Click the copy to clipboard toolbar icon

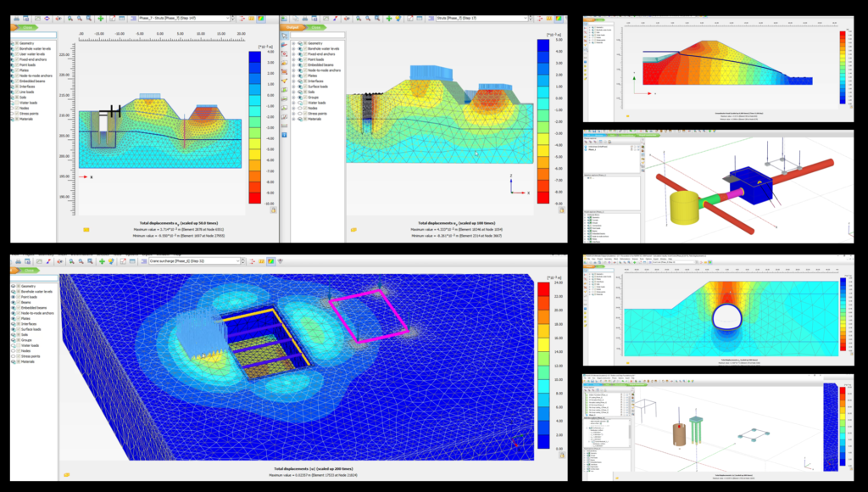(x=27, y=18)
